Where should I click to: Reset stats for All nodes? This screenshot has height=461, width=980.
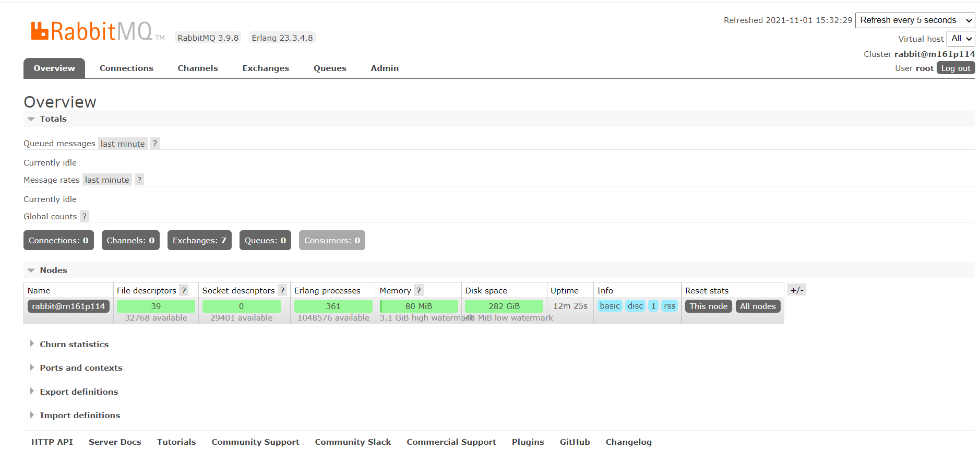tap(758, 306)
